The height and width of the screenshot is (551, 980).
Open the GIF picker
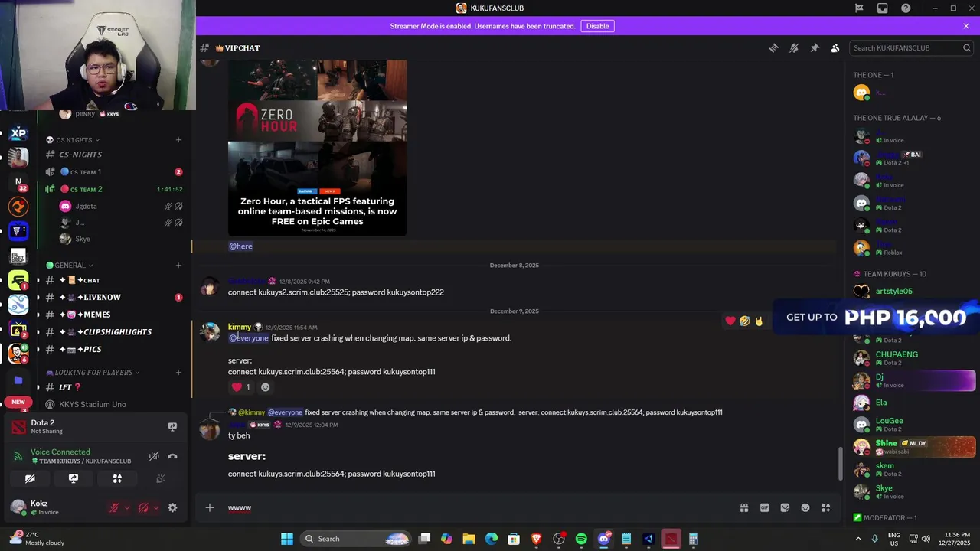(x=764, y=507)
